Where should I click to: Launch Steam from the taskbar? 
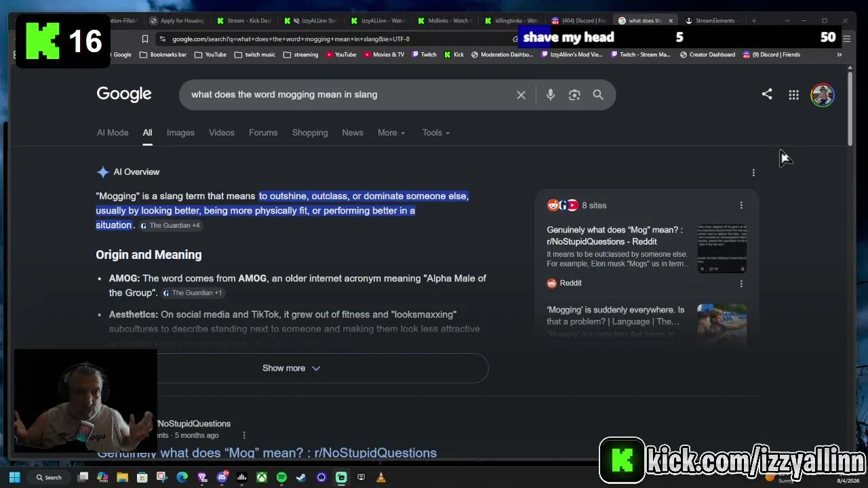(x=301, y=477)
